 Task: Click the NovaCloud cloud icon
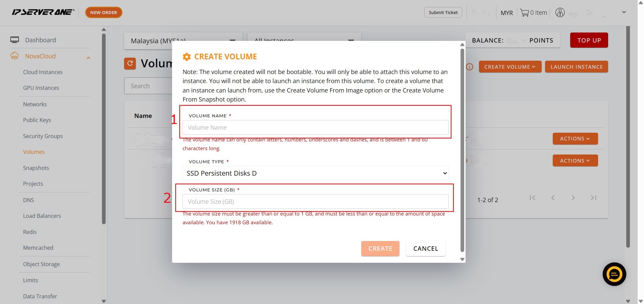(x=14, y=56)
